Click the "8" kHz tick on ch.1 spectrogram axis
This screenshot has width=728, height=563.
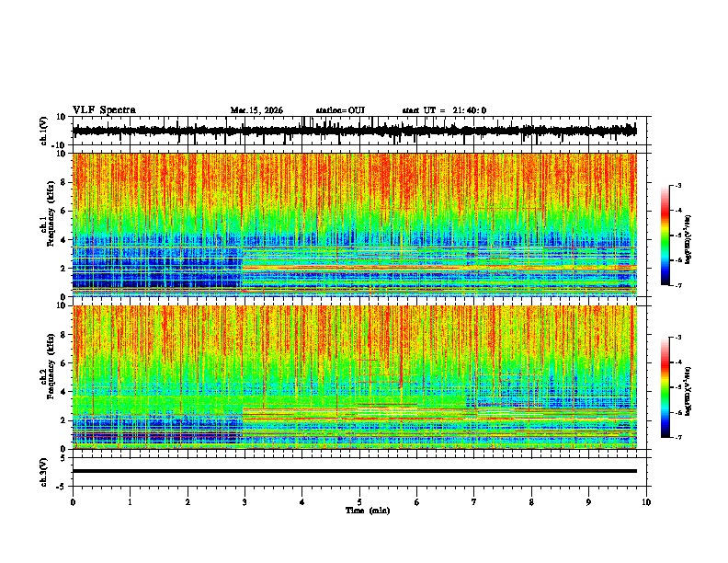point(64,182)
